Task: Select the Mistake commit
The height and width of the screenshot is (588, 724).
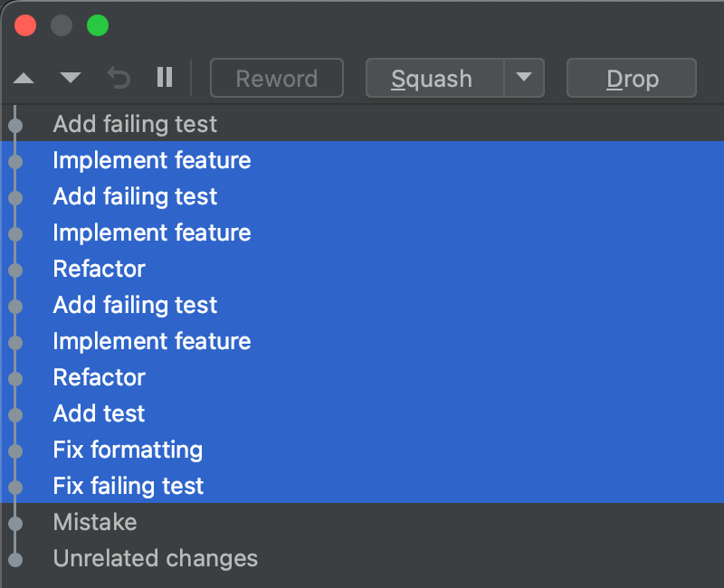Action: click(x=95, y=522)
